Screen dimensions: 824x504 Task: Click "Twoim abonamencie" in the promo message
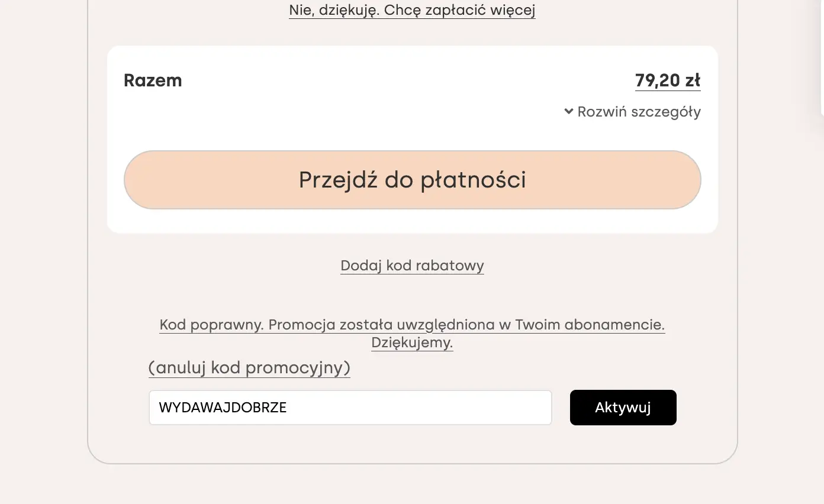click(x=590, y=325)
